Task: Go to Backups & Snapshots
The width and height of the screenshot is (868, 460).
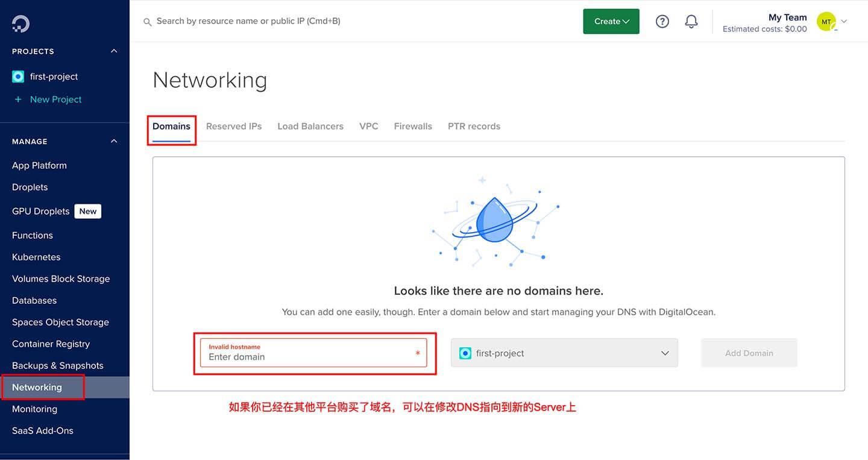Action: 58,365
